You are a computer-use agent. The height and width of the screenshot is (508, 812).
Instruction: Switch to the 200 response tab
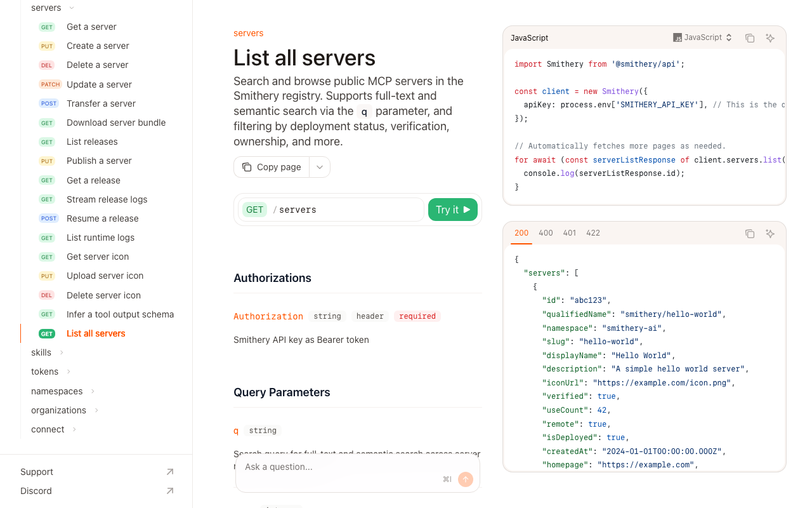[x=521, y=233]
